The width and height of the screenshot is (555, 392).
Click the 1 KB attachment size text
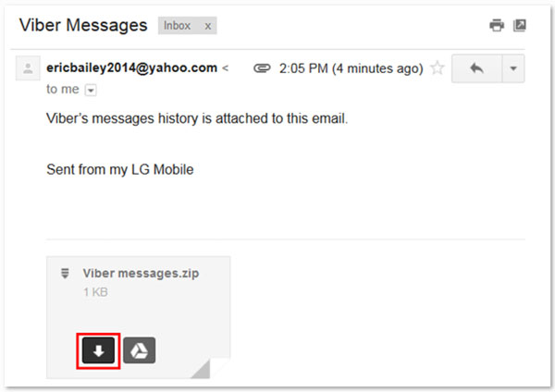coord(96,292)
